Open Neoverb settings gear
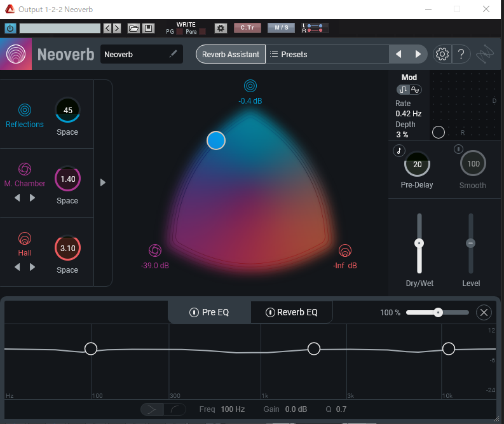 (442, 54)
